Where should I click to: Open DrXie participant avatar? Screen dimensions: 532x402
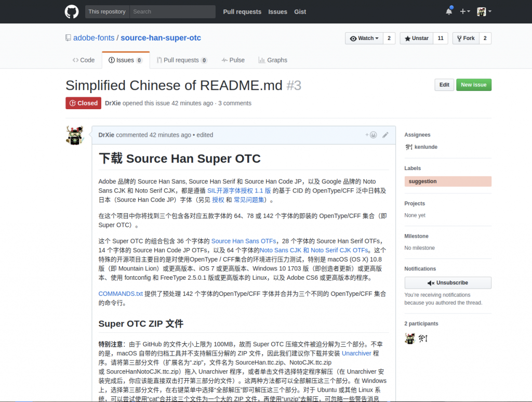(410, 338)
